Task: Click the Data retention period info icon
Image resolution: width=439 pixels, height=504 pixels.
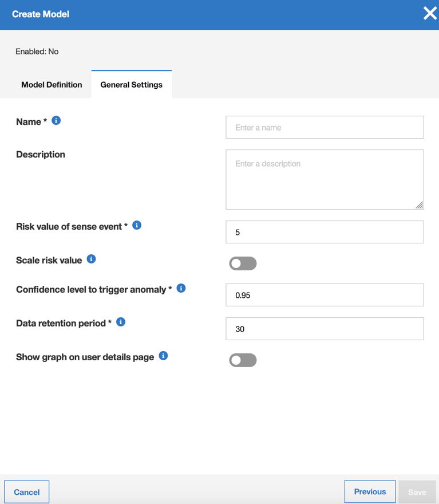Action: point(121,322)
